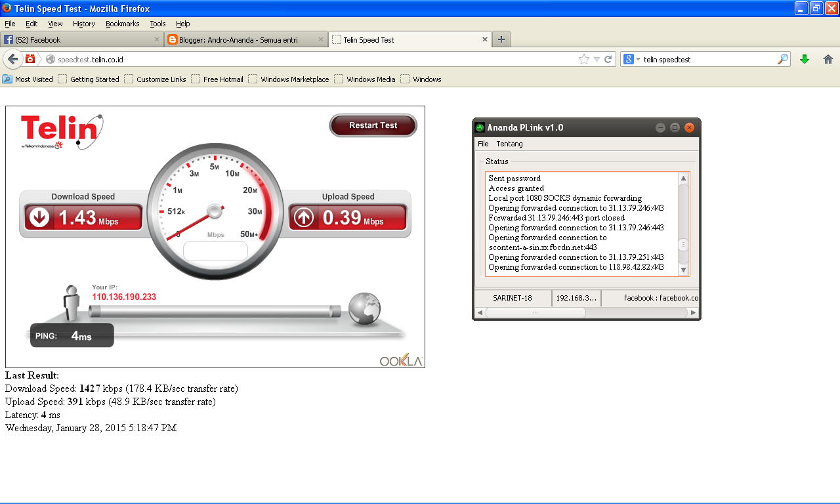Open the Bookmarks menu
The image size is (840, 504).
point(122,24)
